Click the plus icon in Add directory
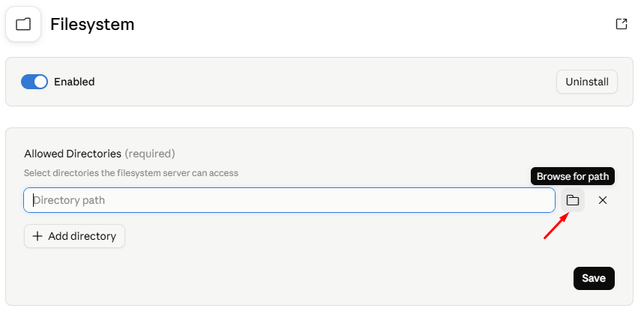This screenshot has width=644, height=320. pyautogui.click(x=37, y=236)
